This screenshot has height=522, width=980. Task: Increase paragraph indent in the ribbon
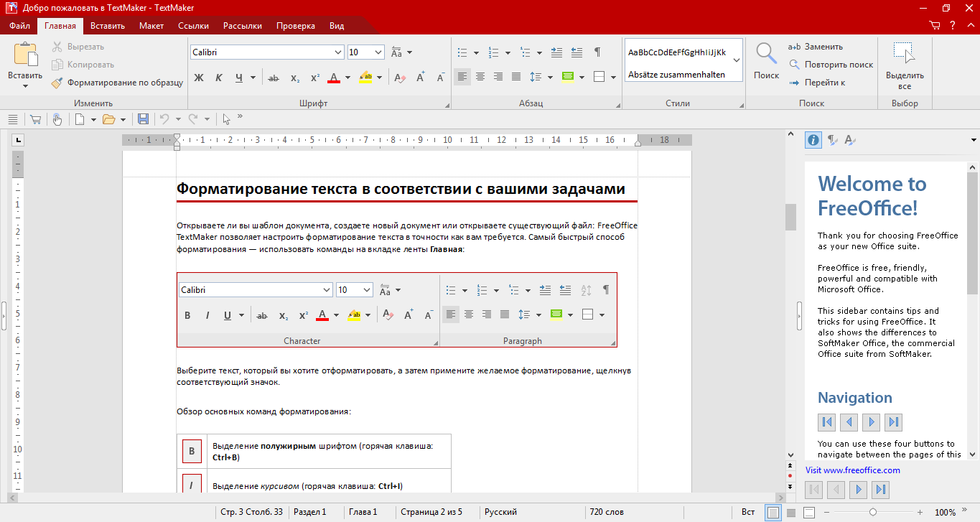pyautogui.click(x=557, y=52)
